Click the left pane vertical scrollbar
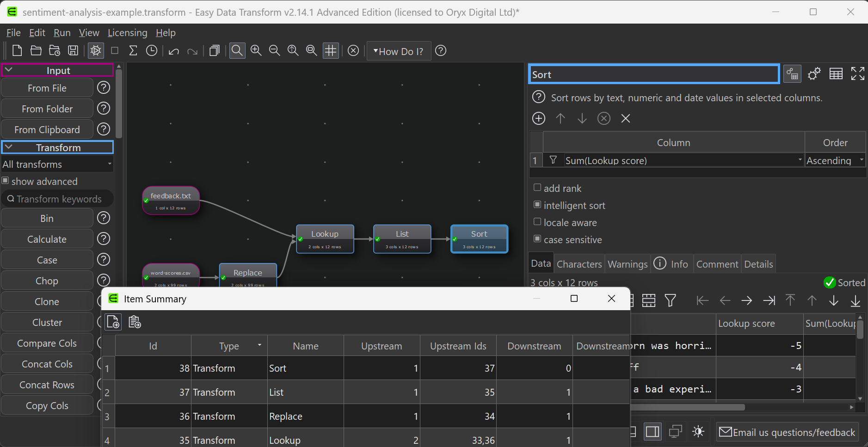The width and height of the screenshot is (868, 447). click(x=119, y=104)
